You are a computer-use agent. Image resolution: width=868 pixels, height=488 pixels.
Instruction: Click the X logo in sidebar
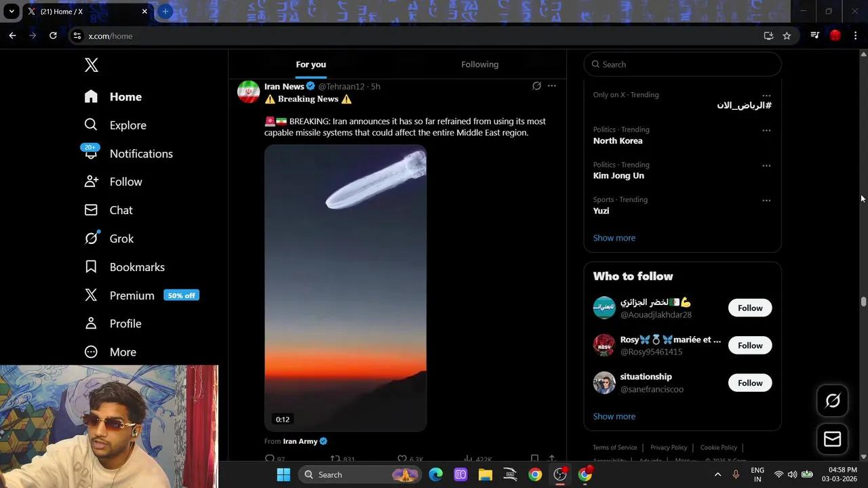[x=92, y=65]
